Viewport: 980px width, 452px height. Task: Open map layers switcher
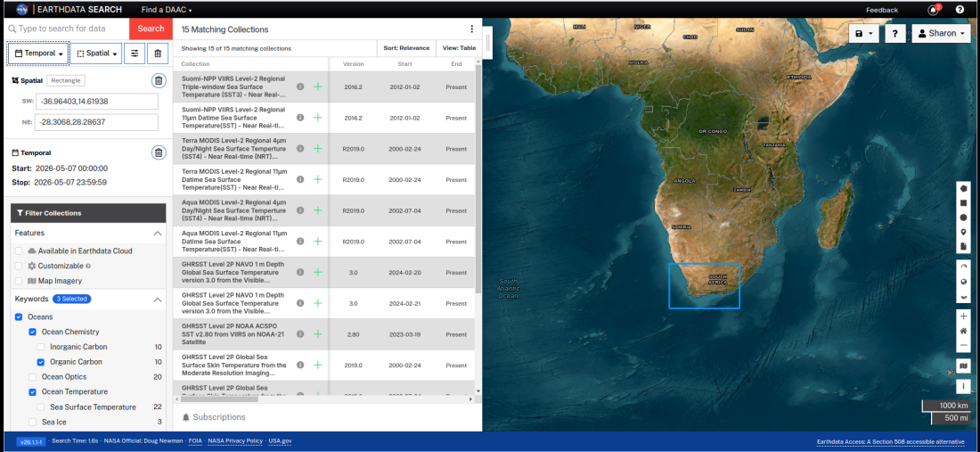coord(964,366)
